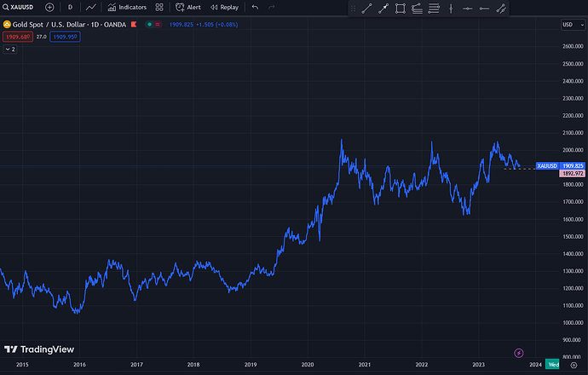
Task: Create a new Alert
Action: pyautogui.click(x=188, y=7)
